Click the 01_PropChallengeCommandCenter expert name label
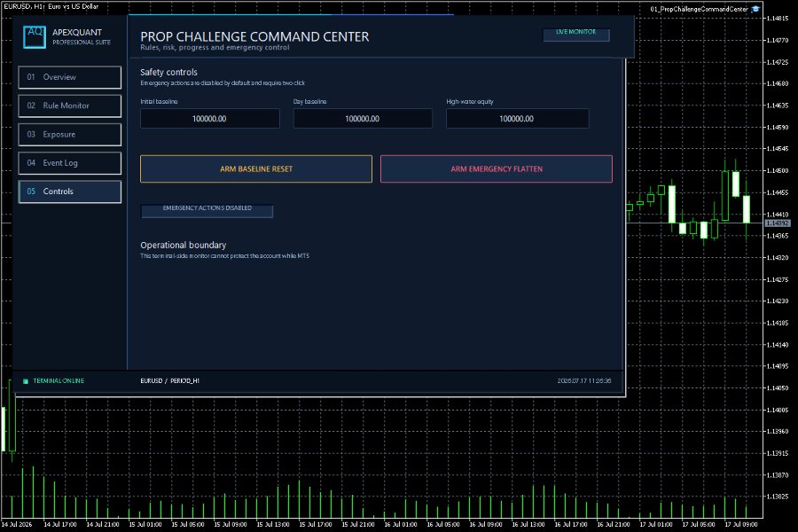The width and height of the screenshot is (798, 532). click(699, 9)
